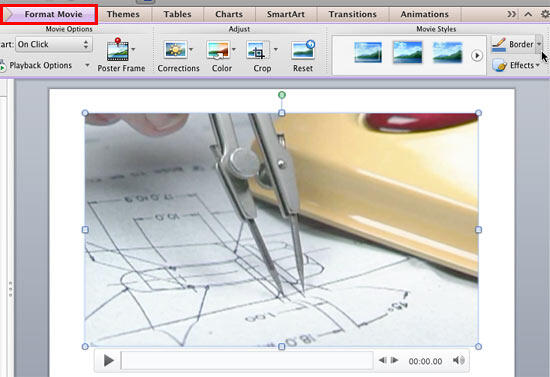This screenshot has height=377, width=550.
Task: Open the Effects menu
Action: (516, 65)
